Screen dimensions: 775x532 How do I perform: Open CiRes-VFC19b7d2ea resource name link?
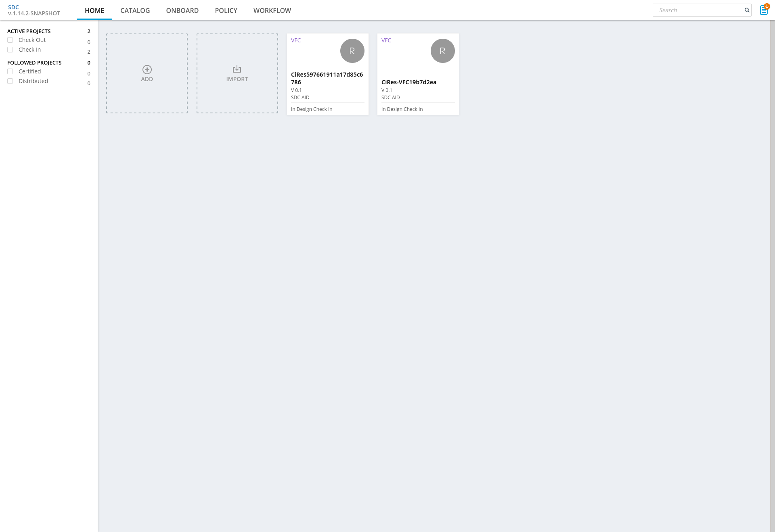coord(408,82)
